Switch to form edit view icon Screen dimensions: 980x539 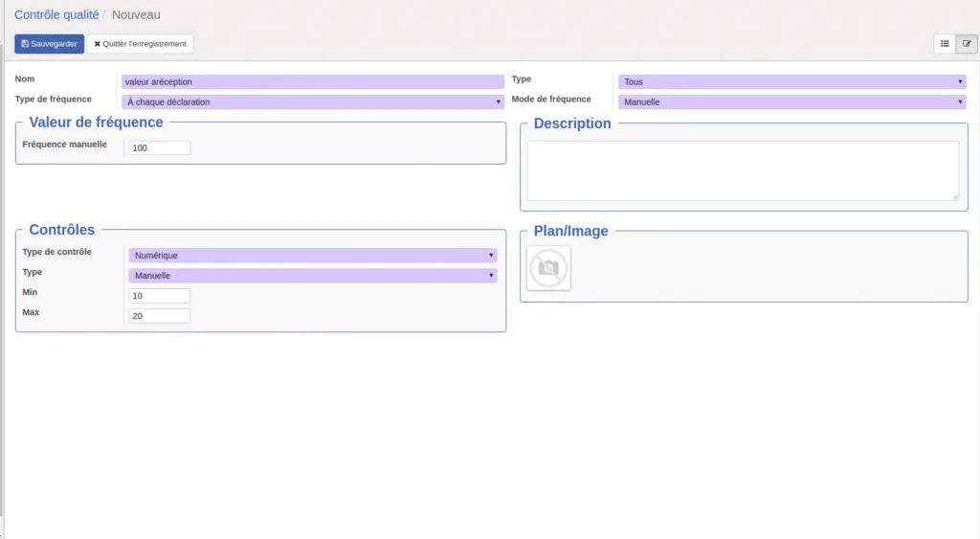[x=967, y=44]
